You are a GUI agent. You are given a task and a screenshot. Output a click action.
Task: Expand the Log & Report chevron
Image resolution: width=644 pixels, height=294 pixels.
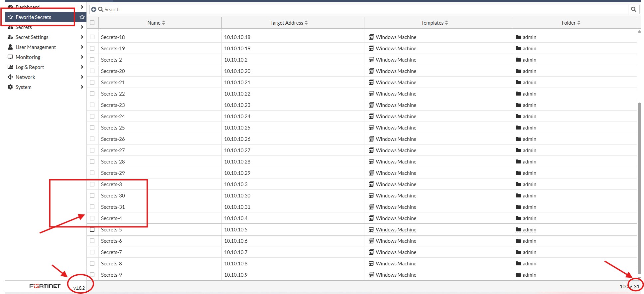click(x=82, y=67)
